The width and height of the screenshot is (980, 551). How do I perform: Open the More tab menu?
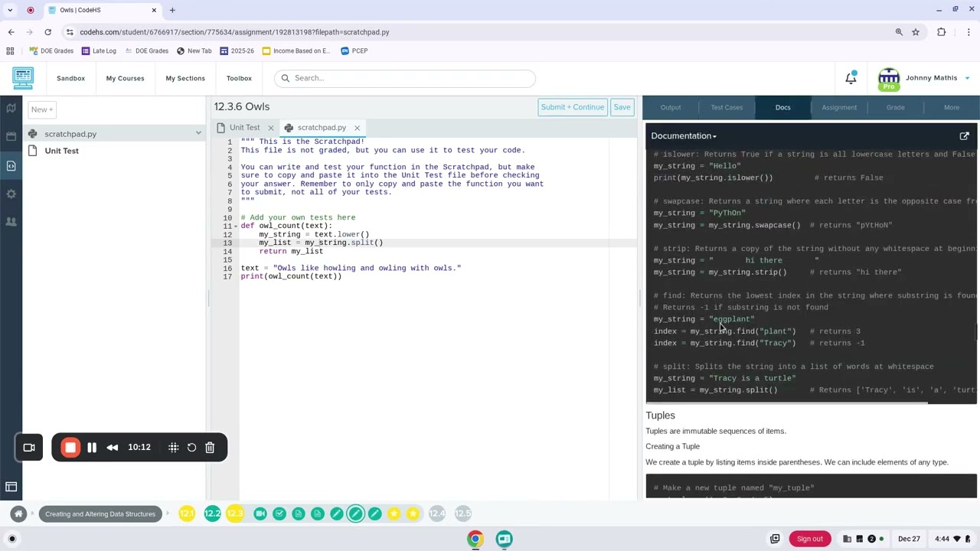(952, 108)
